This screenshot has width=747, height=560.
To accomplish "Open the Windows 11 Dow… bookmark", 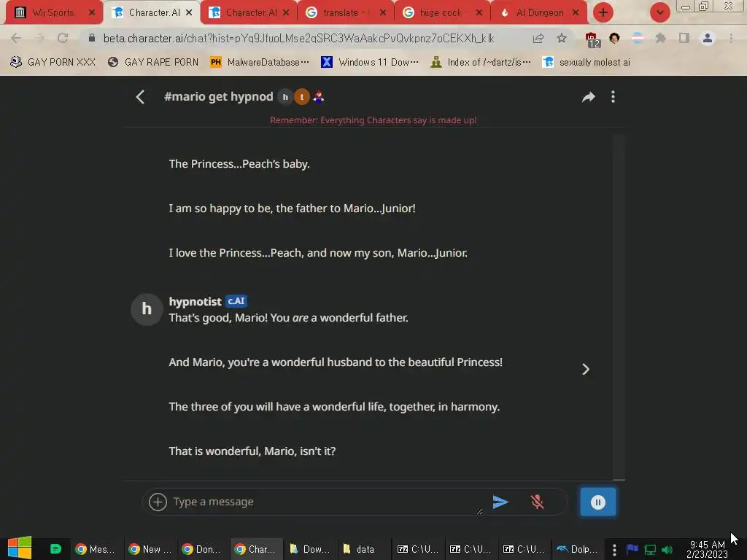I will coord(370,62).
